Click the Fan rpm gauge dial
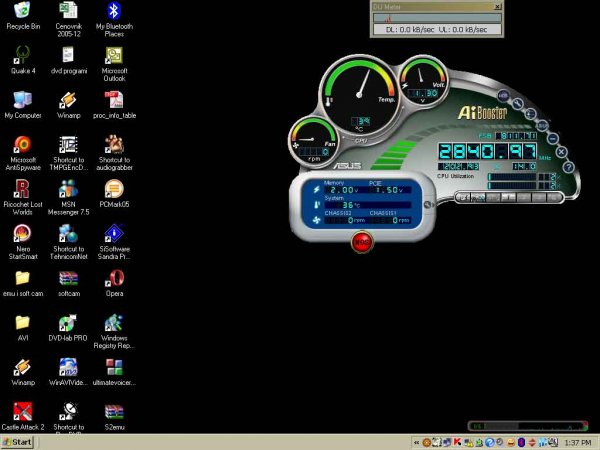 pyautogui.click(x=314, y=141)
